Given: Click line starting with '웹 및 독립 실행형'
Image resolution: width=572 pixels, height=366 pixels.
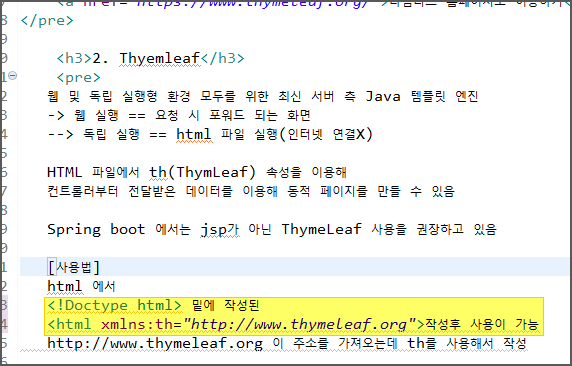Looking at the screenshot, I should point(263,96).
